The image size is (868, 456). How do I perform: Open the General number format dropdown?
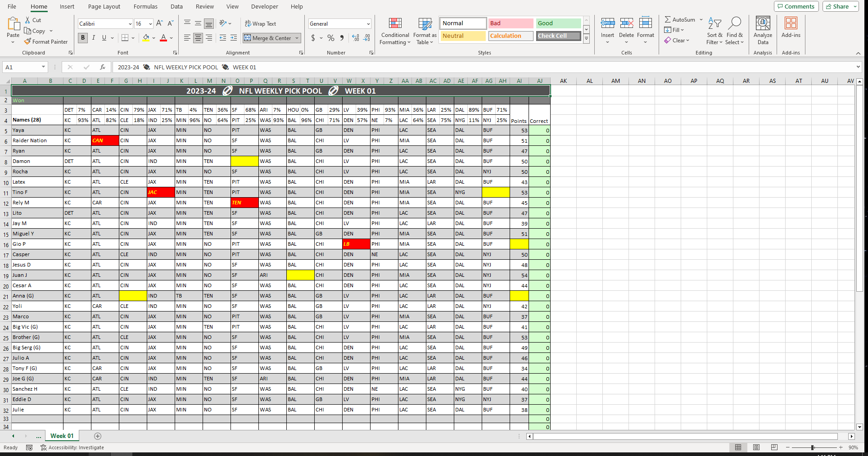368,24
